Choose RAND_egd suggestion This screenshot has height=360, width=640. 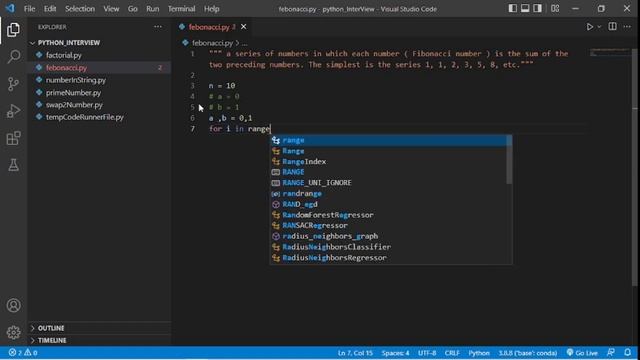click(x=388, y=204)
